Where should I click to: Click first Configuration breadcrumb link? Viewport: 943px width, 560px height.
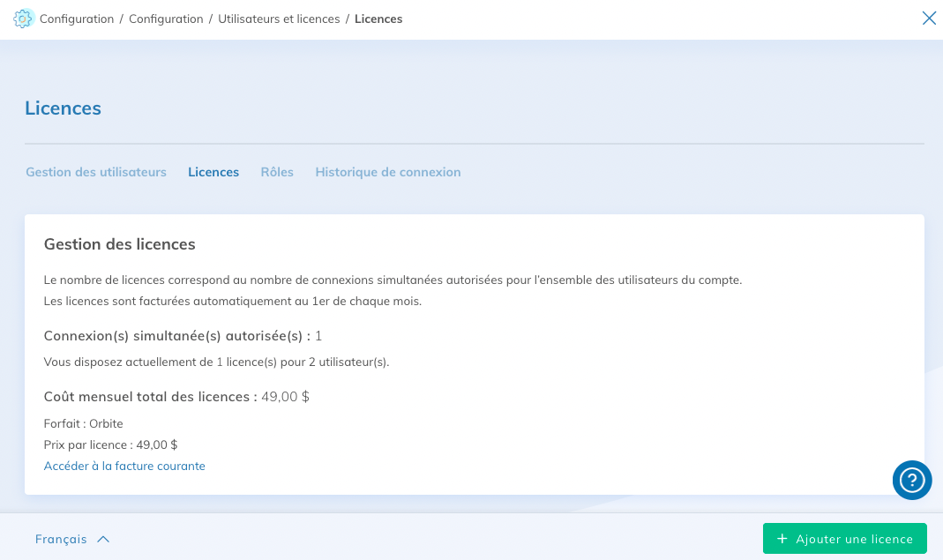coord(77,19)
